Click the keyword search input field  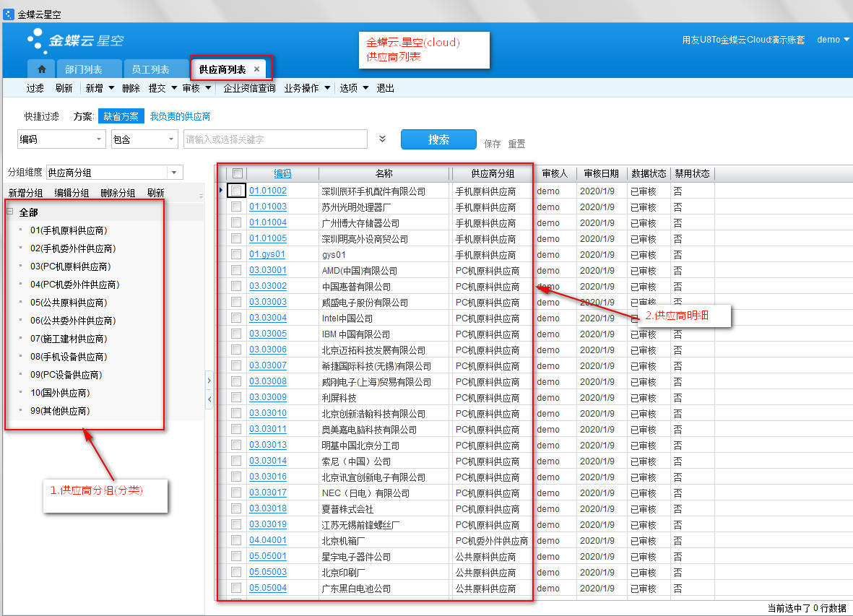pos(275,139)
